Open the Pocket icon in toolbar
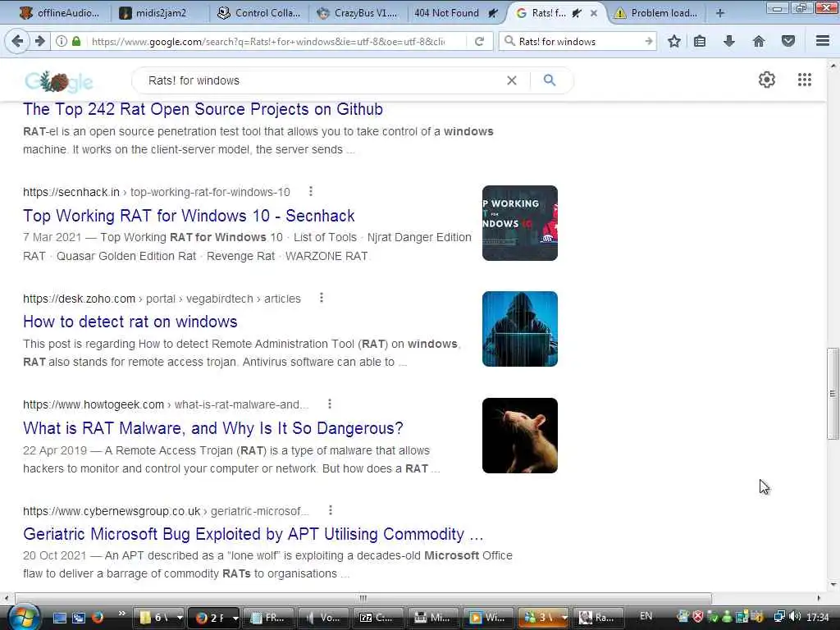Viewport: 840px width, 630px height. (x=788, y=41)
